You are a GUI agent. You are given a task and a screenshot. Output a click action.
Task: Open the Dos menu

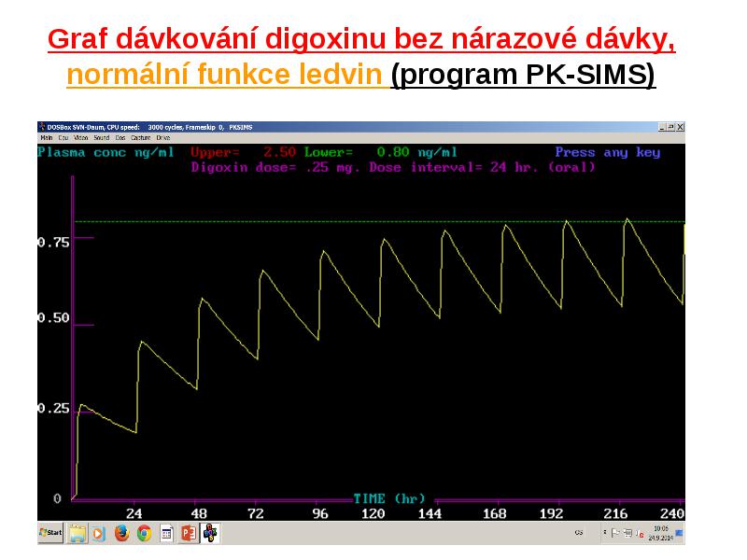click(120, 137)
